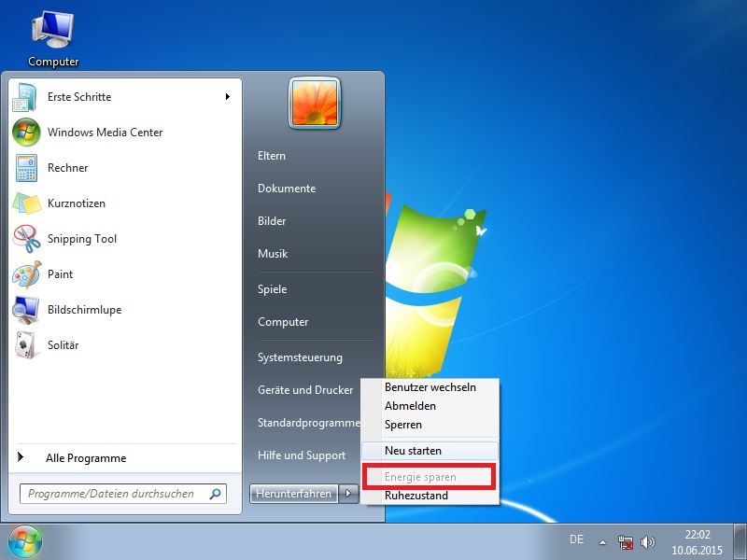Screen dimensions: 747x560
Task: Click the user account flower picture
Action: pyautogui.click(x=315, y=103)
